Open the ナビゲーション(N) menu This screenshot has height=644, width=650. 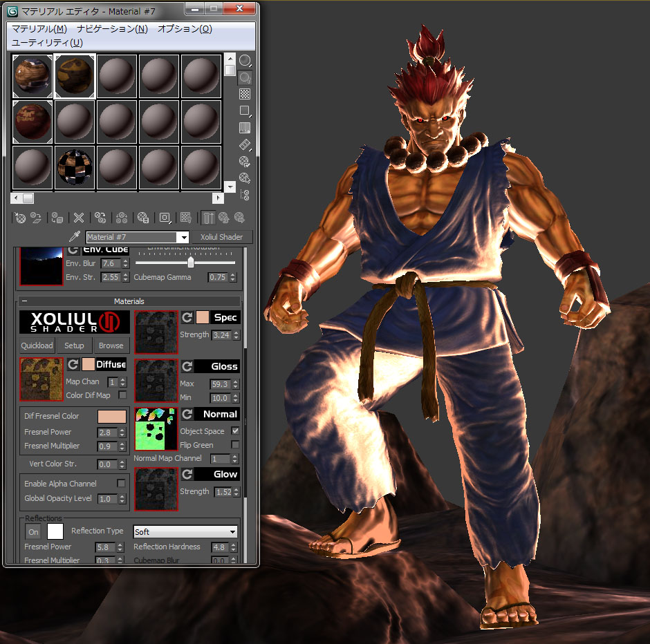coord(112,28)
